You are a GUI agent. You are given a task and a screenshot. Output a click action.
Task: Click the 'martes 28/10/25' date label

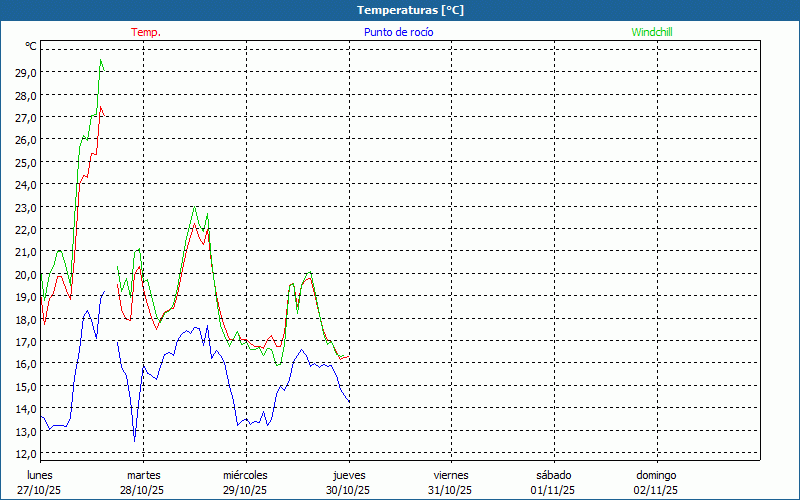tap(143, 483)
